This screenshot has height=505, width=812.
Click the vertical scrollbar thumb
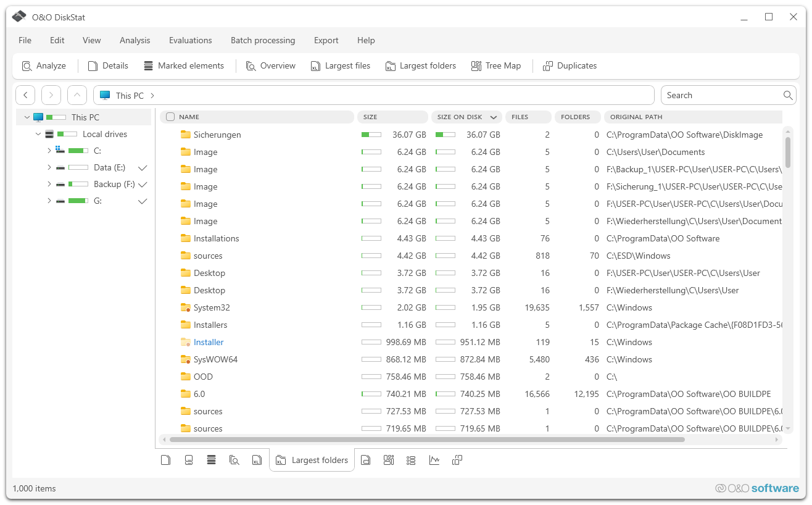point(788,152)
